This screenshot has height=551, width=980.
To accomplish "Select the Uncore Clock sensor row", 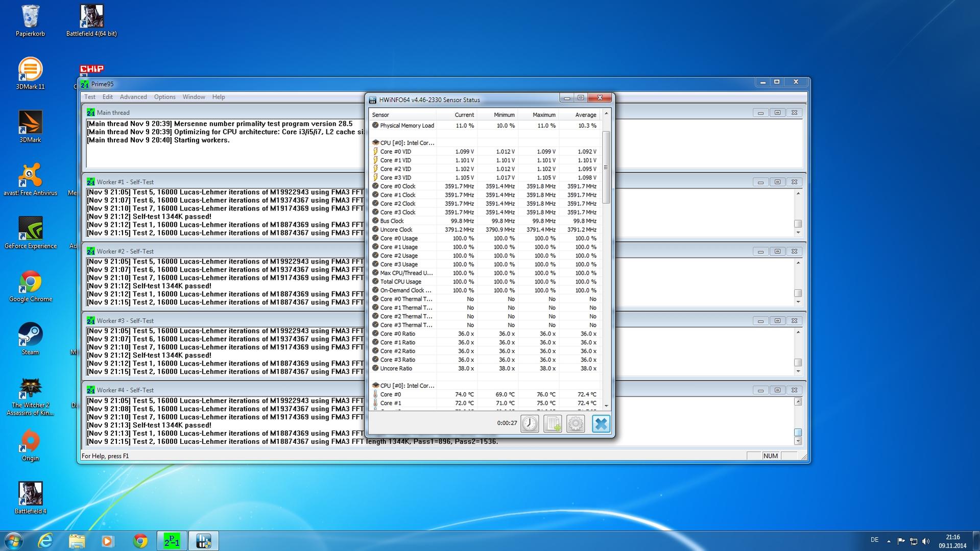I will 484,230.
